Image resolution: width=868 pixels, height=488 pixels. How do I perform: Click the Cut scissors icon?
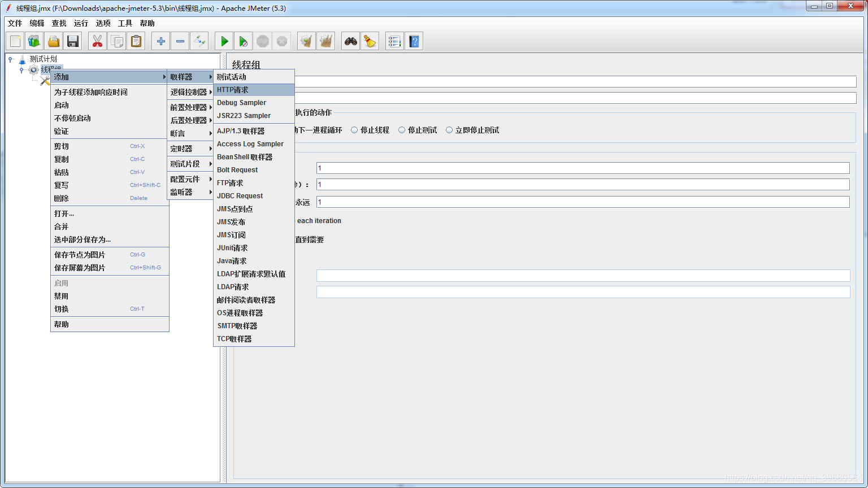click(x=98, y=41)
